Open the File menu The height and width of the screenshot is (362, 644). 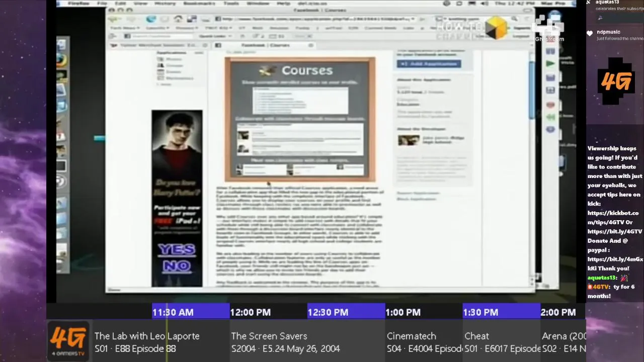pyautogui.click(x=102, y=4)
